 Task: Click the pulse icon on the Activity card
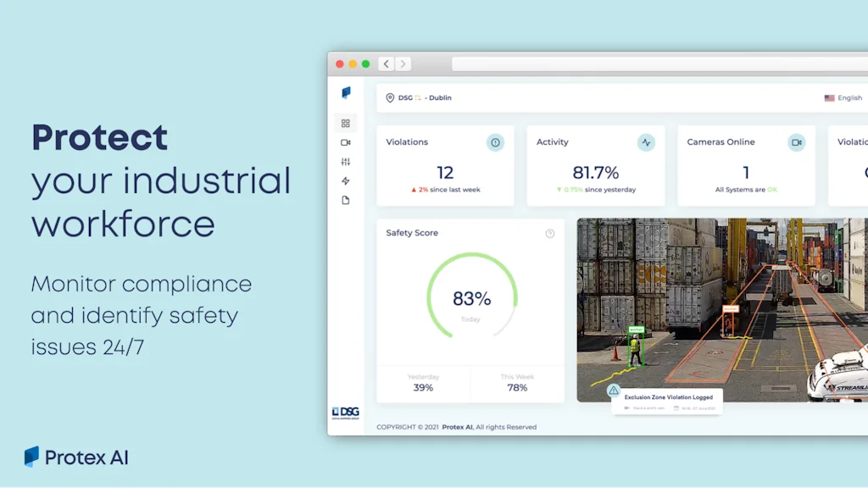point(645,142)
